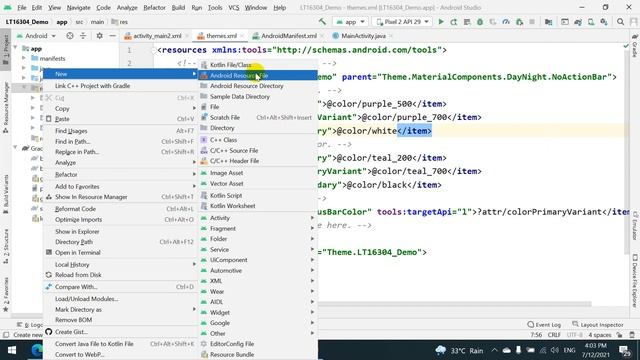
Task: Switch to the activity_main2.xml tab
Action: (x=157, y=36)
